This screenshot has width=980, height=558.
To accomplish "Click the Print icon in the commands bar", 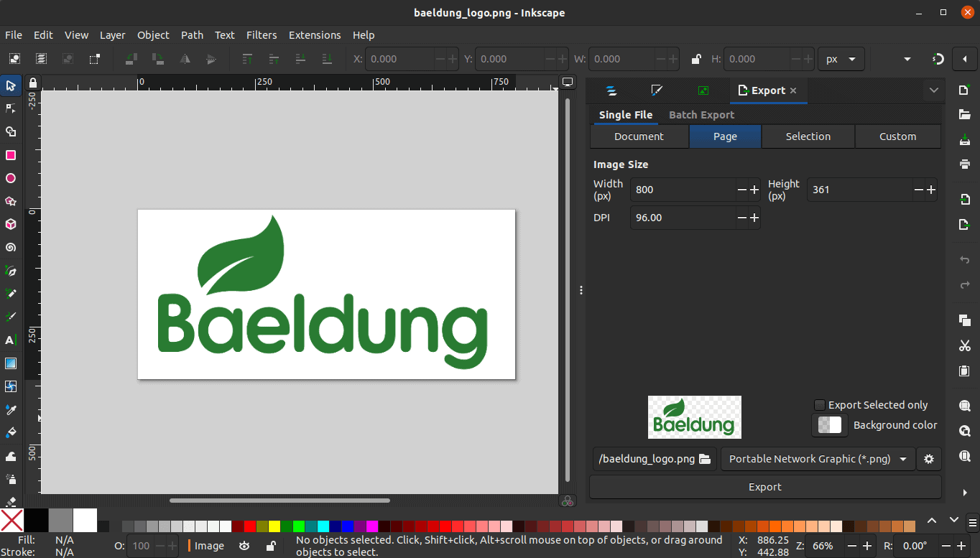I will [x=965, y=164].
